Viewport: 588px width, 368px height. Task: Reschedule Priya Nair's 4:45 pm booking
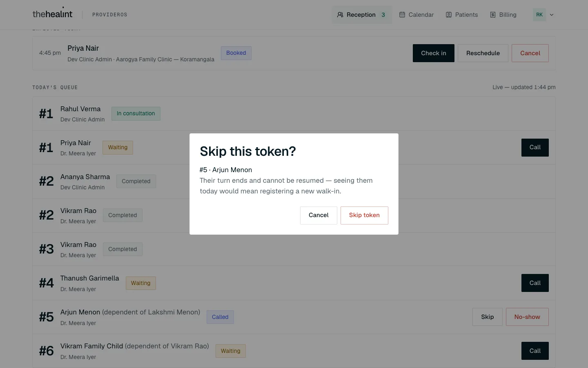(483, 53)
